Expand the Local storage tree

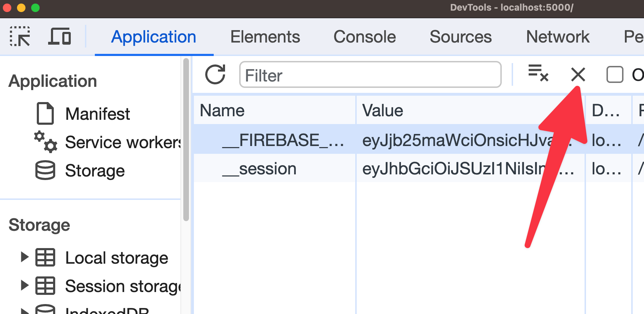[x=24, y=257]
